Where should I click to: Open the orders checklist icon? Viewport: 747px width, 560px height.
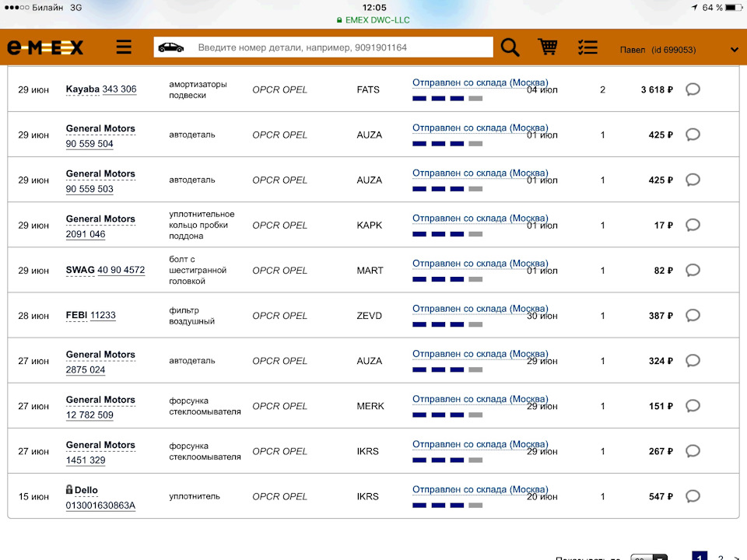click(587, 47)
